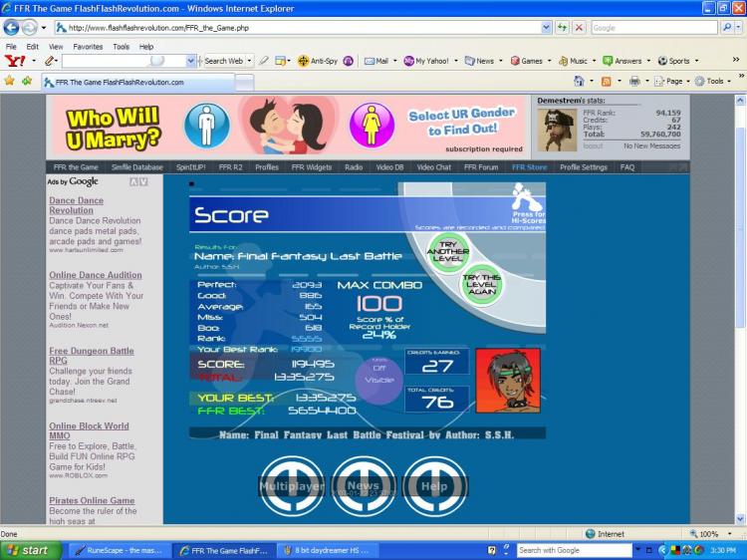This screenshot has height=560, width=747.
Task: Open Dance Dance Revolution ad link
Action: click(x=77, y=205)
